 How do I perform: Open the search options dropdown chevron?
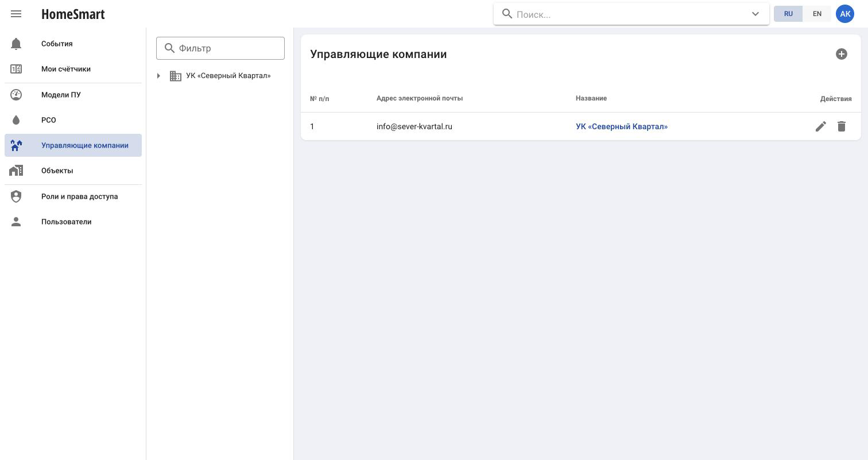click(755, 14)
